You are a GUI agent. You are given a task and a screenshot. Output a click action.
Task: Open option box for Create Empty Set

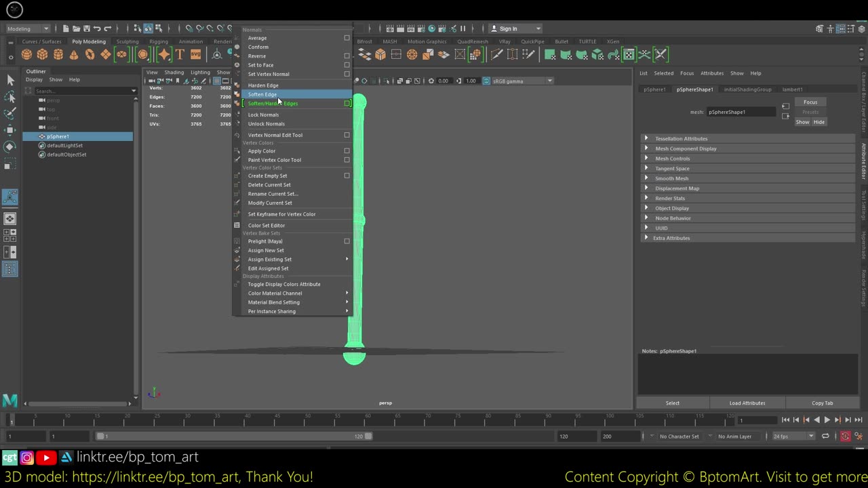347,176
